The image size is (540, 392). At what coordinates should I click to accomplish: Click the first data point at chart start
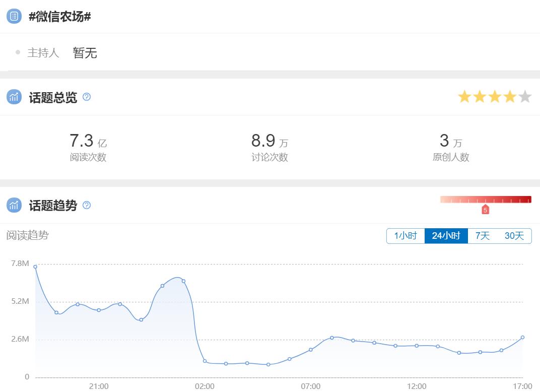pyautogui.click(x=35, y=267)
